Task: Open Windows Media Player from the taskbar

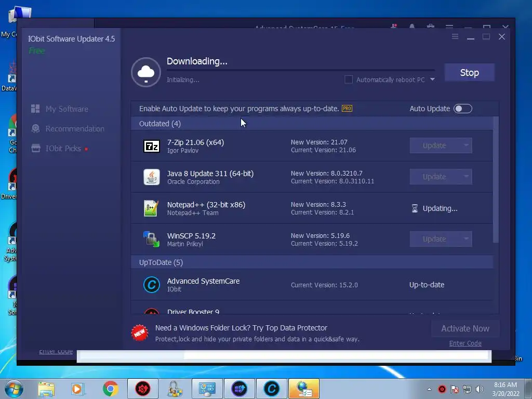Action: click(x=78, y=389)
